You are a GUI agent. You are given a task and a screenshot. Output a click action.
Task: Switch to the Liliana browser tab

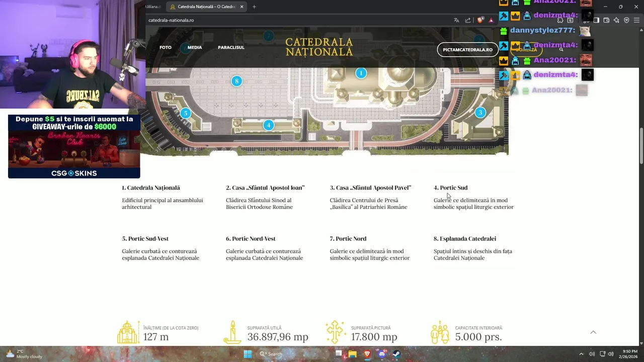(153, 7)
